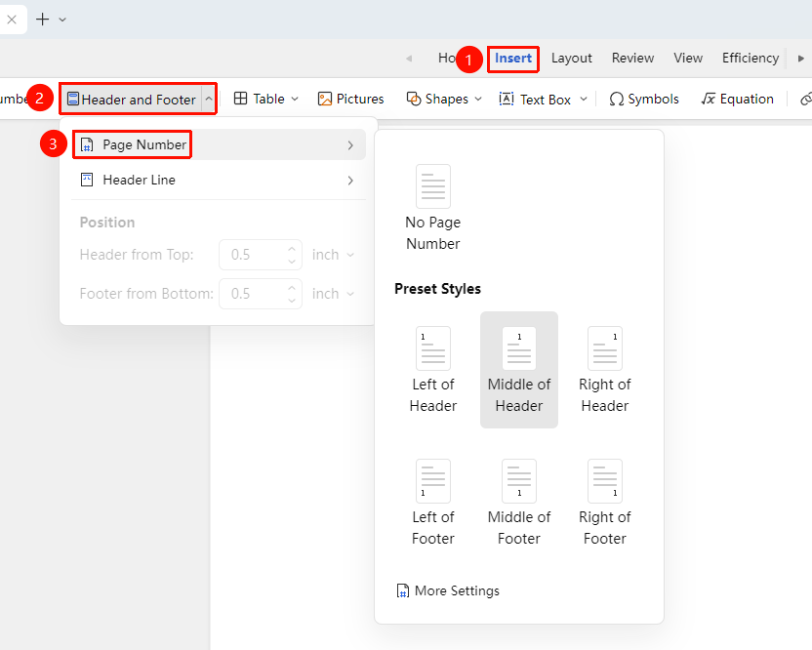Expand the Text Box dropdown arrow
The image size is (812, 650).
pos(584,99)
